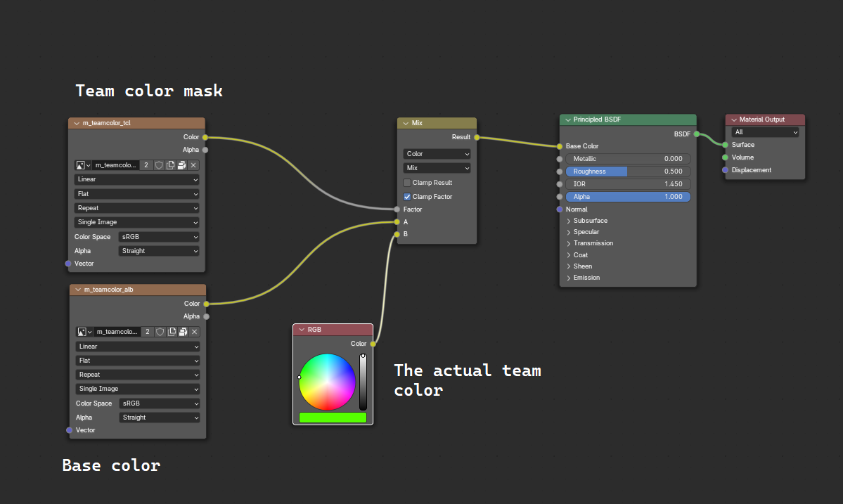
Task: Click the green color swatch in RGB node
Action: 333,418
